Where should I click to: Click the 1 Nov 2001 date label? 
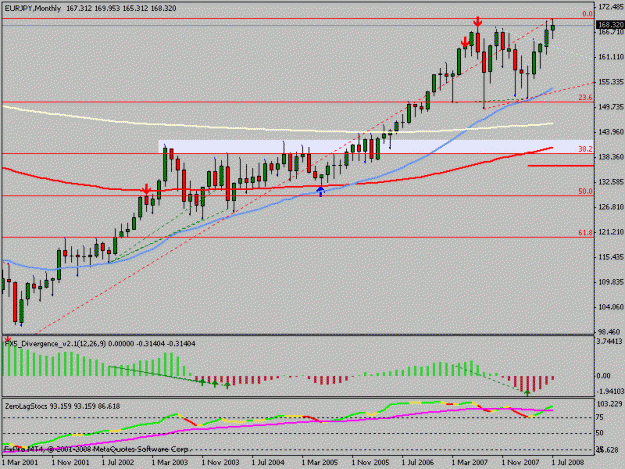(71, 462)
